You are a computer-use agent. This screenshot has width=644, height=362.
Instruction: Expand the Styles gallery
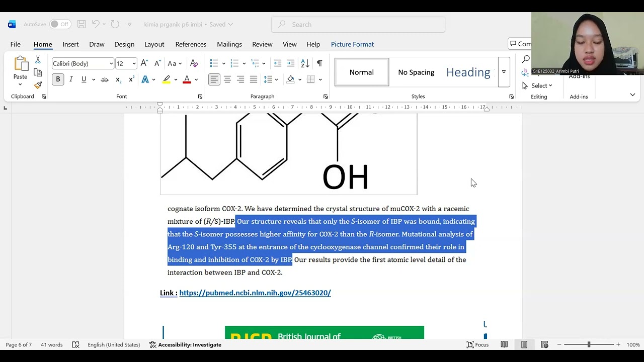(504, 72)
